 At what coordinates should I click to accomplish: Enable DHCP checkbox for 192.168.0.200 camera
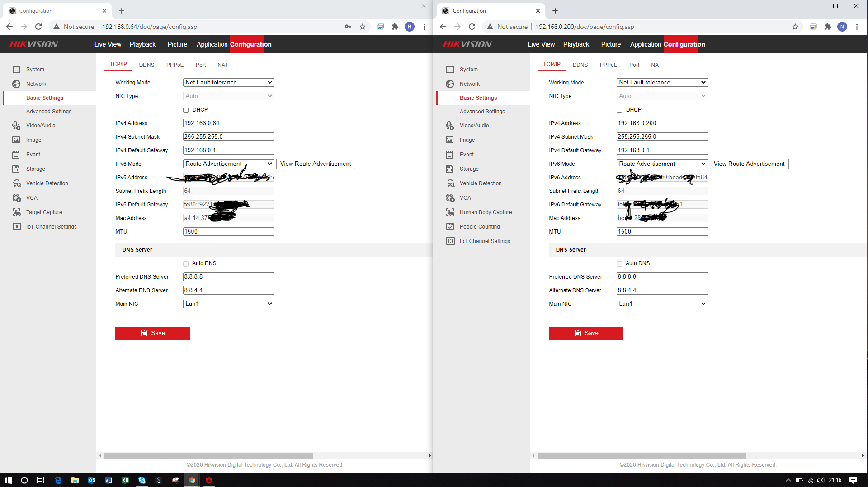pyautogui.click(x=619, y=110)
